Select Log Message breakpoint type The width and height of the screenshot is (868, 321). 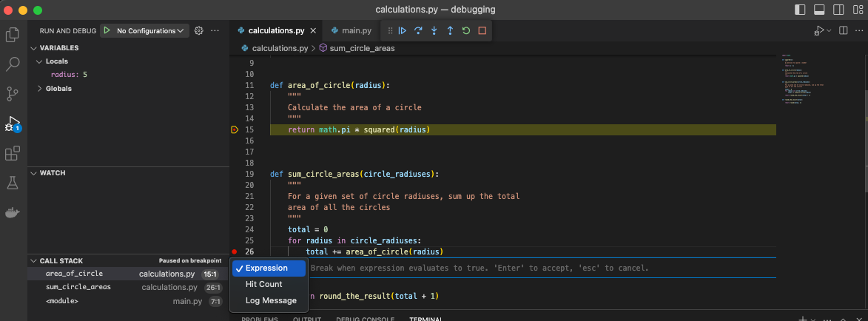269,300
